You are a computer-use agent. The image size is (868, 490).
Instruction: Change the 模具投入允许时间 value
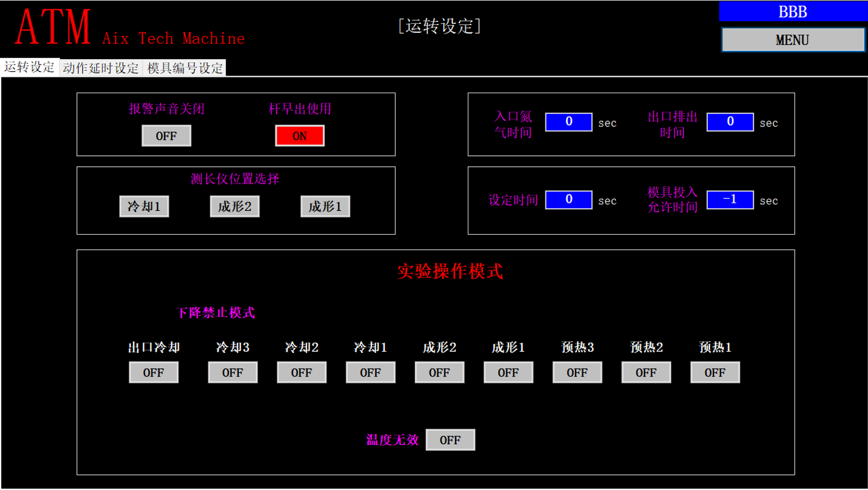coord(730,199)
